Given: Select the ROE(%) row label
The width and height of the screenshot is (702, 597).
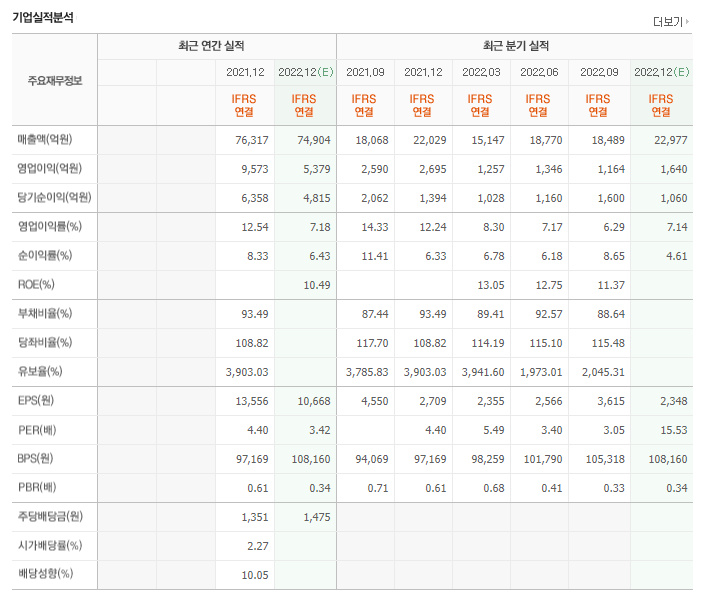Looking at the screenshot, I should 36,284.
